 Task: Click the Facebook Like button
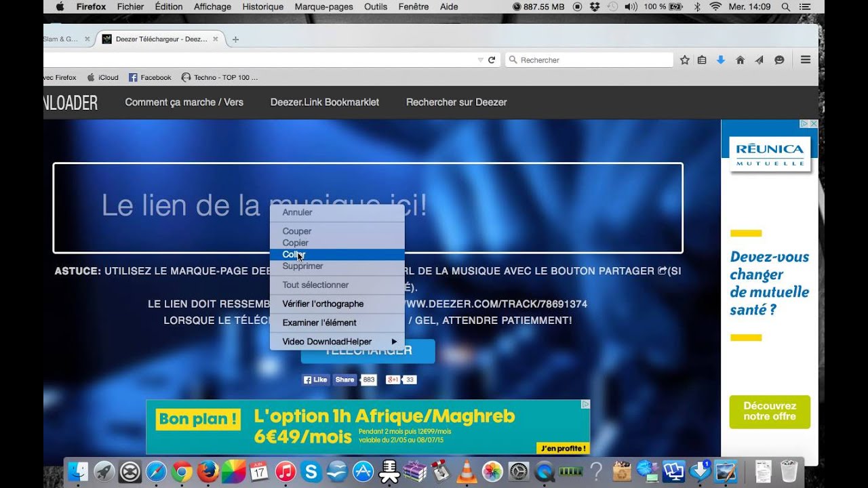[x=316, y=380]
